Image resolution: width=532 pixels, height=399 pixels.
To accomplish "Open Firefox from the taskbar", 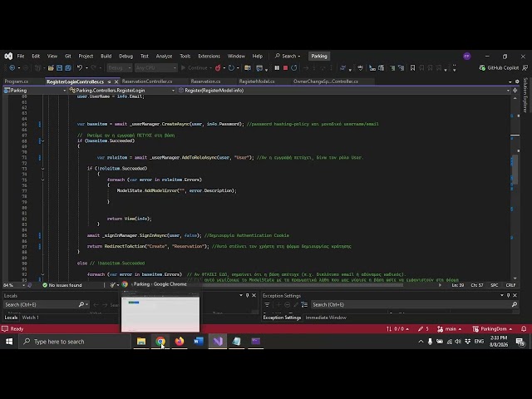I will click(180, 342).
